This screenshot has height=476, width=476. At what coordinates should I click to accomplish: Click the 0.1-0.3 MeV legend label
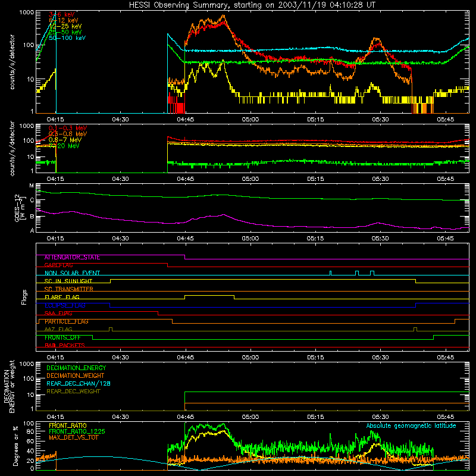point(68,128)
